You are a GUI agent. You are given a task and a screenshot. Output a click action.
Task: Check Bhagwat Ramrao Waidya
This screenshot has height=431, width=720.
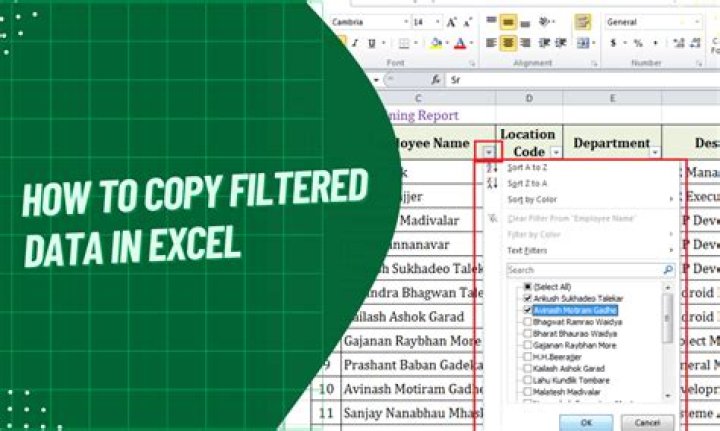coord(528,322)
